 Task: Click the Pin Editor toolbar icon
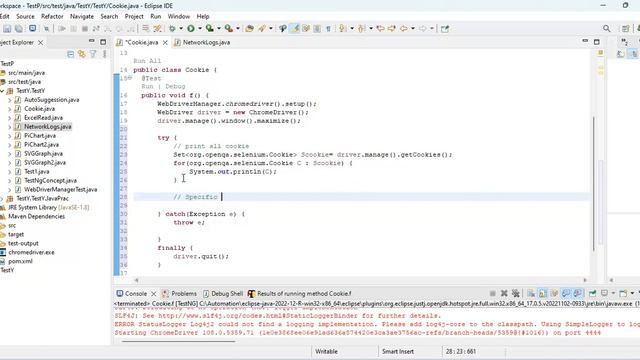[445, 29]
